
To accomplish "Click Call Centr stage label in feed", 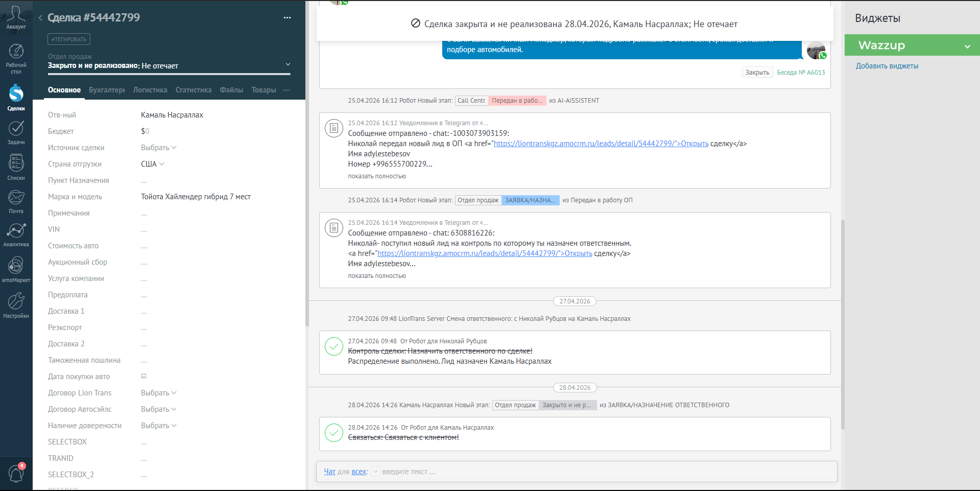I will [471, 101].
